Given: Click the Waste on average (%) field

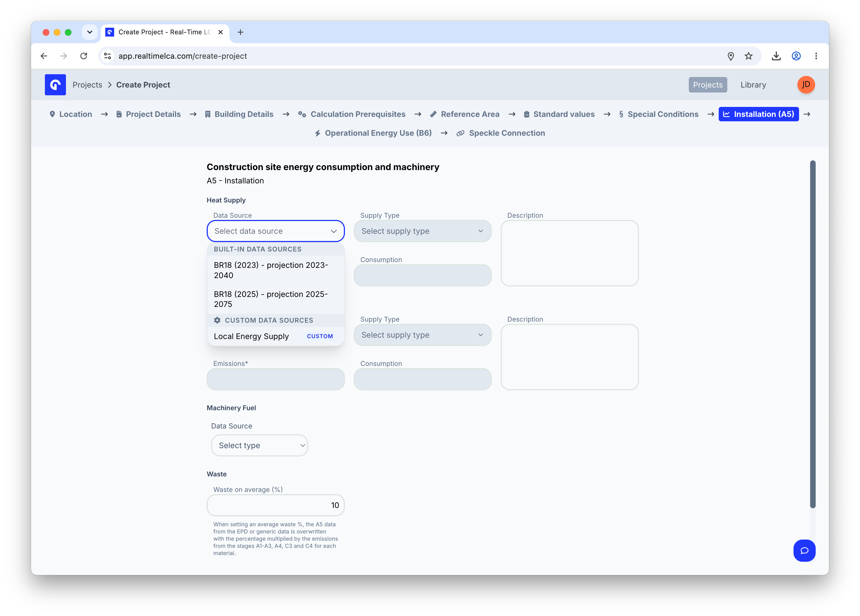Looking at the screenshot, I should click(x=276, y=505).
